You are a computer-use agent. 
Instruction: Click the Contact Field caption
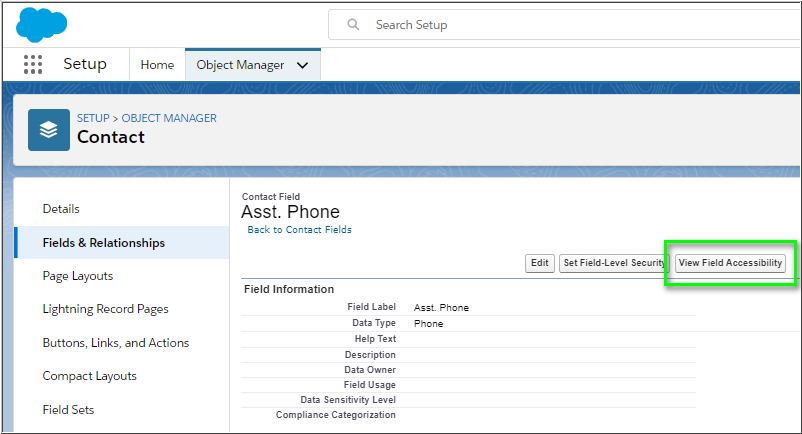point(271,197)
